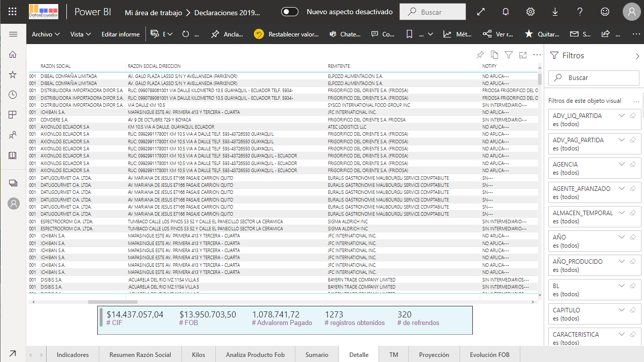Click Editar informe
This screenshot has height=362, width=644.
(x=121, y=34)
